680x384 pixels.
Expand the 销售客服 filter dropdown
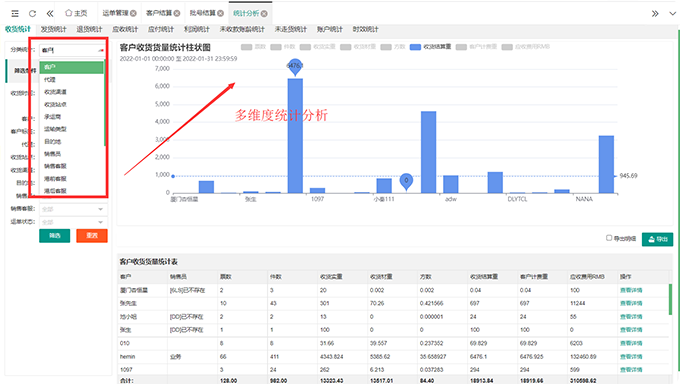73,209
